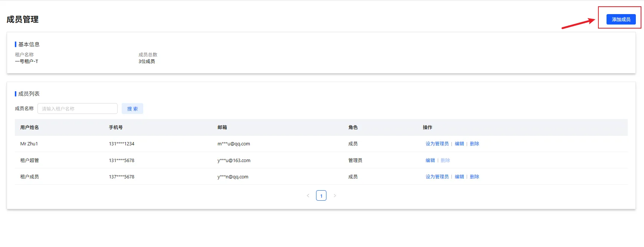644x247 pixels.
Task: Select the name Mr Zhu1
Action: click(x=29, y=144)
